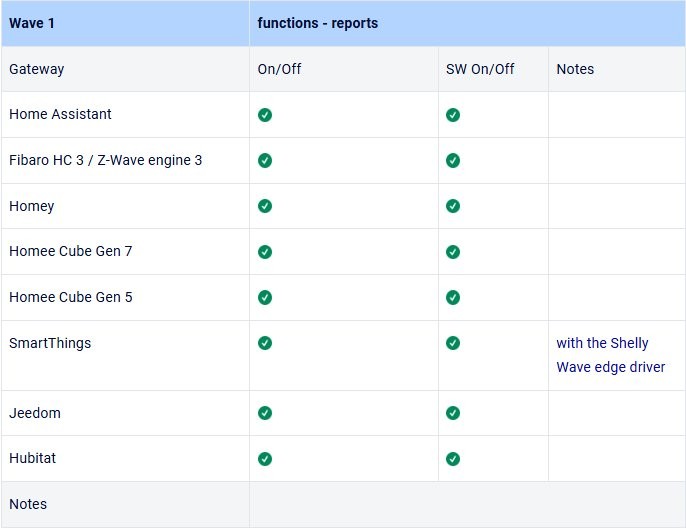Viewport: 686px width, 530px height.
Task: Select the 'Wave 1' header cell
Action: [125, 23]
